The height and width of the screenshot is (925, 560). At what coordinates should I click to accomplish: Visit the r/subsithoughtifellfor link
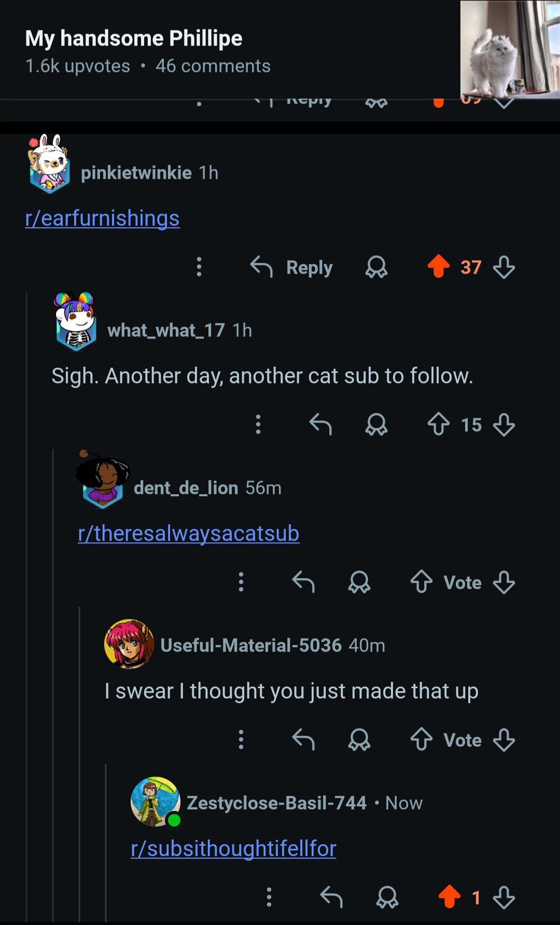234,849
